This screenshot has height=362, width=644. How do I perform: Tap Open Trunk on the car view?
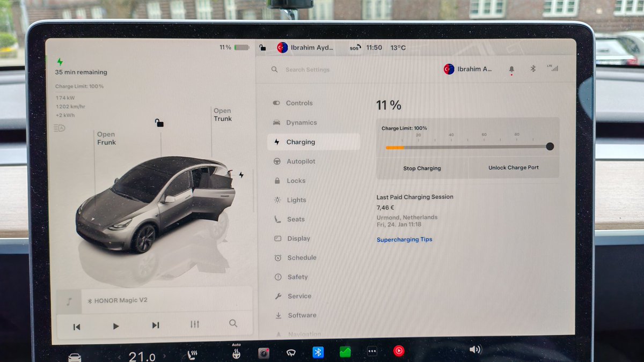223,115
